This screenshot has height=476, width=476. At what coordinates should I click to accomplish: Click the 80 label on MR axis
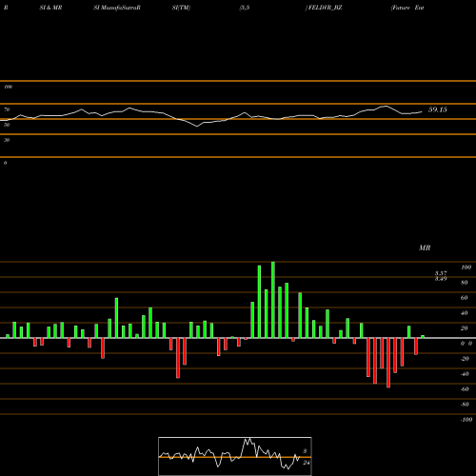(x=465, y=283)
